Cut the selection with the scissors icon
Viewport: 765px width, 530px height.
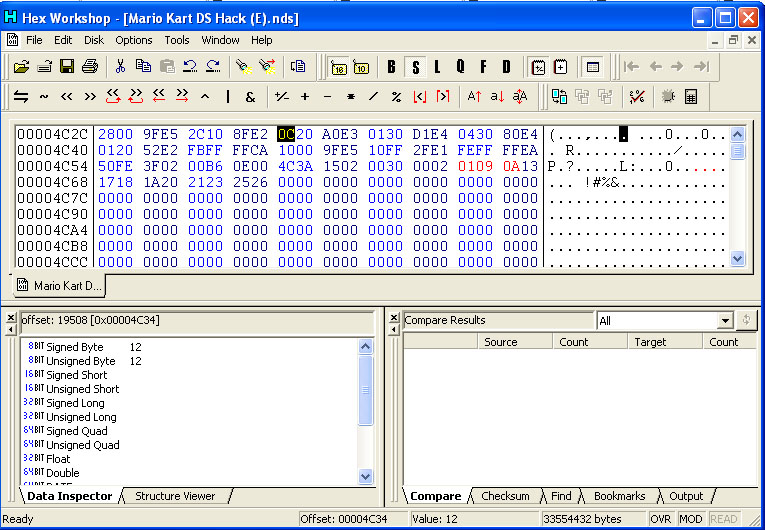pos(120,67)
